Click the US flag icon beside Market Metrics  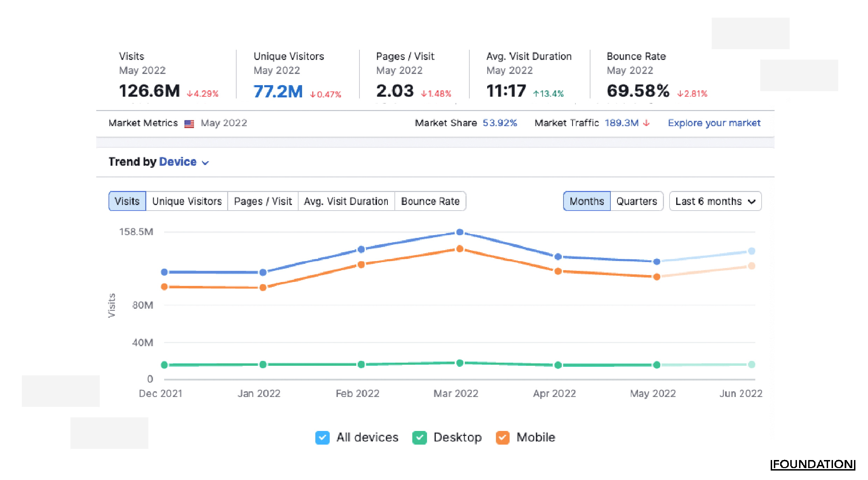click(x=189, y=124)
